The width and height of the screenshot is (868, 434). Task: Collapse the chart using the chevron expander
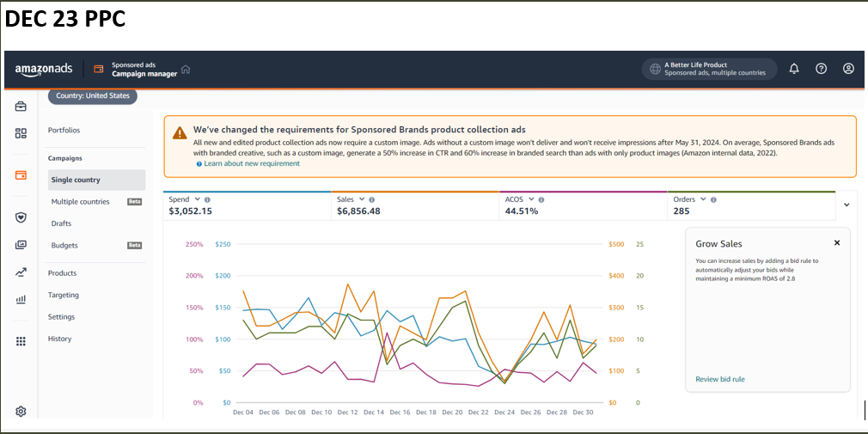click(847, 205)
